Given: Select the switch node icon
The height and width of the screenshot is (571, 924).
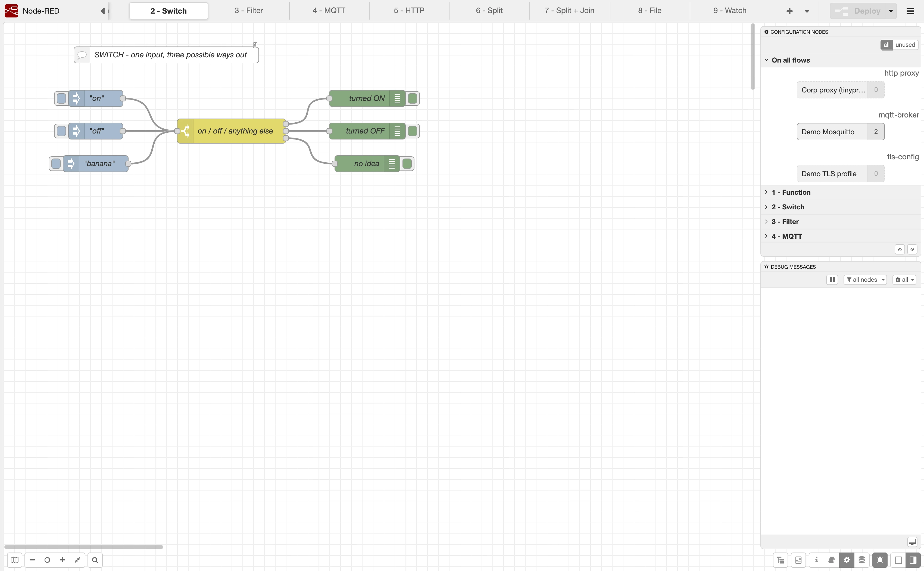Looking at the screenshot, I should [x=185, y=131].
